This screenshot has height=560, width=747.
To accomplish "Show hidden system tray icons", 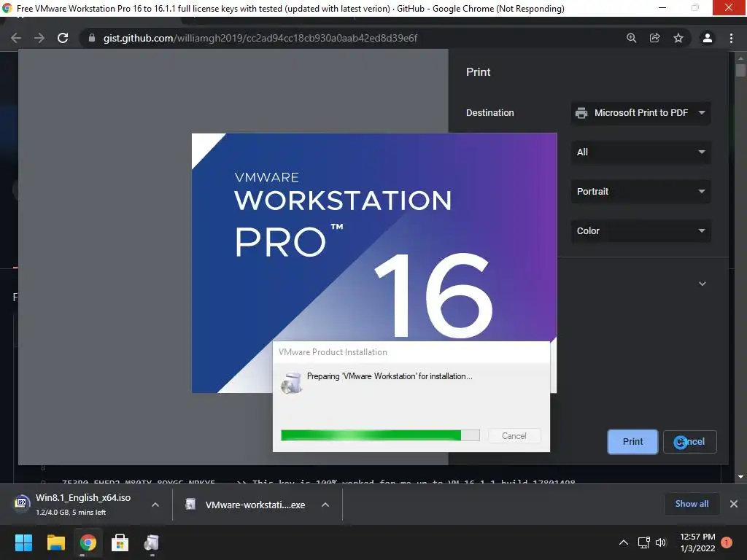I will [624, 542].
